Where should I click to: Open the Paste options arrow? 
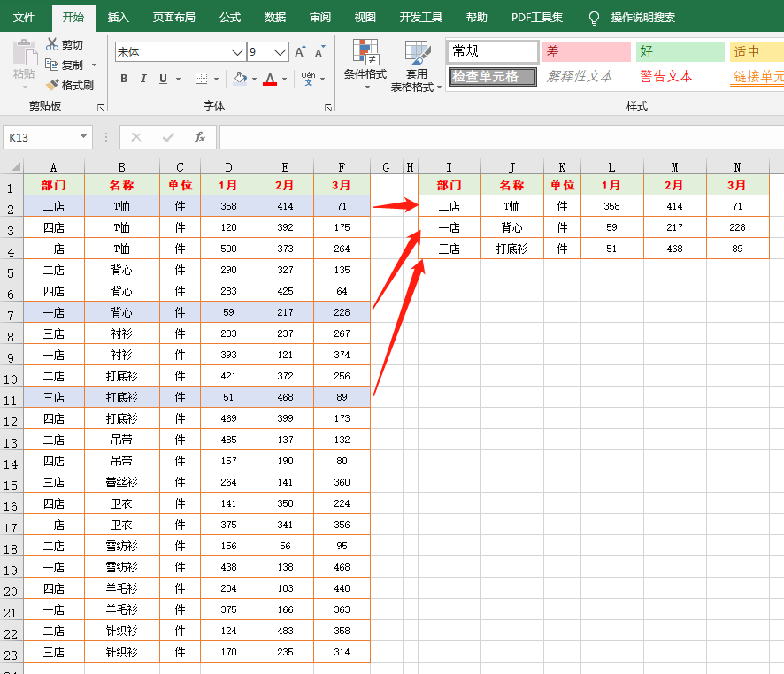(24, 88)
